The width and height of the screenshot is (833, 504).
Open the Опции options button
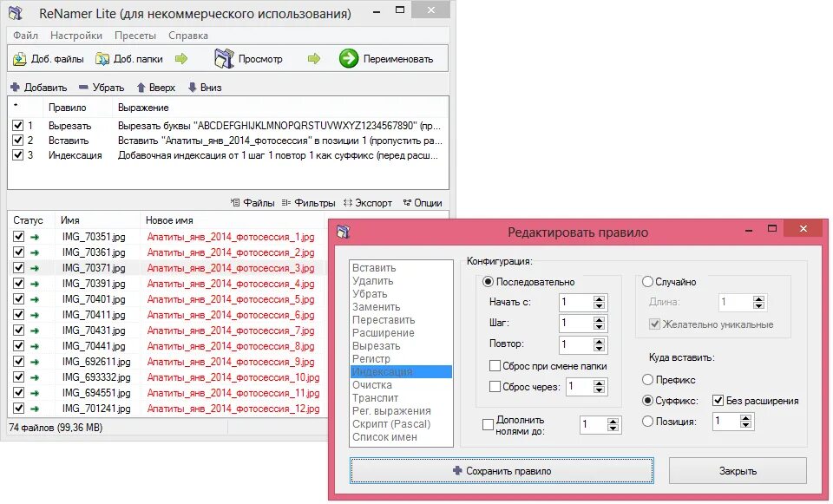coord(423,202)
